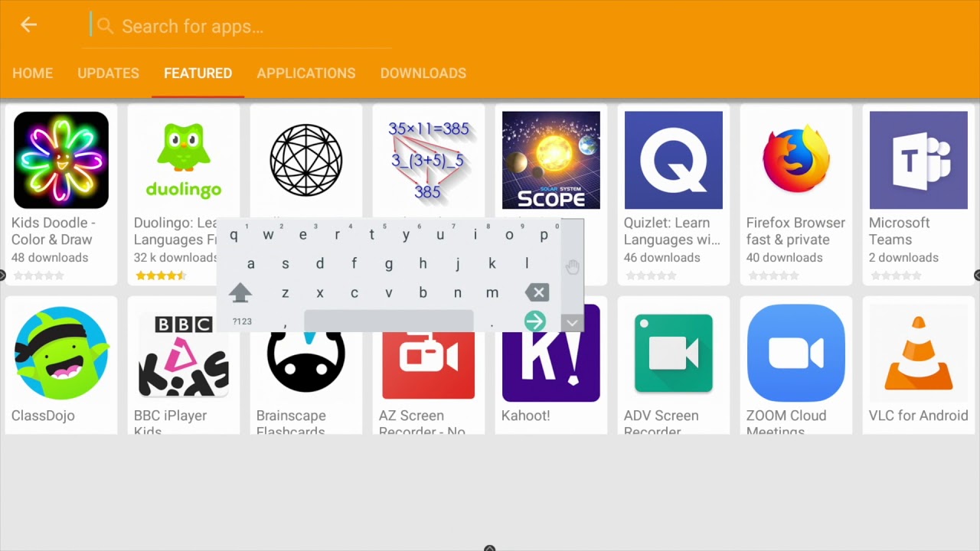Tap the m key on keyboard
The image size is (980, 551).
tap(492, 293)
